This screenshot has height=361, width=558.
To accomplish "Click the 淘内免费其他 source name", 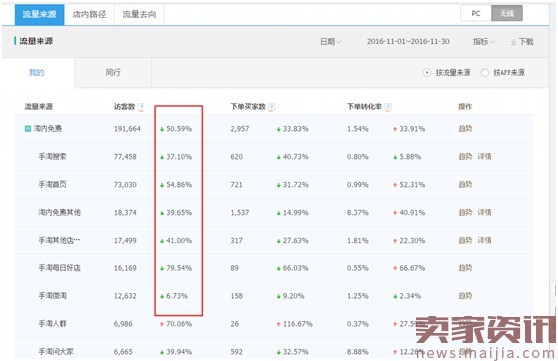I will click(59, 213).
